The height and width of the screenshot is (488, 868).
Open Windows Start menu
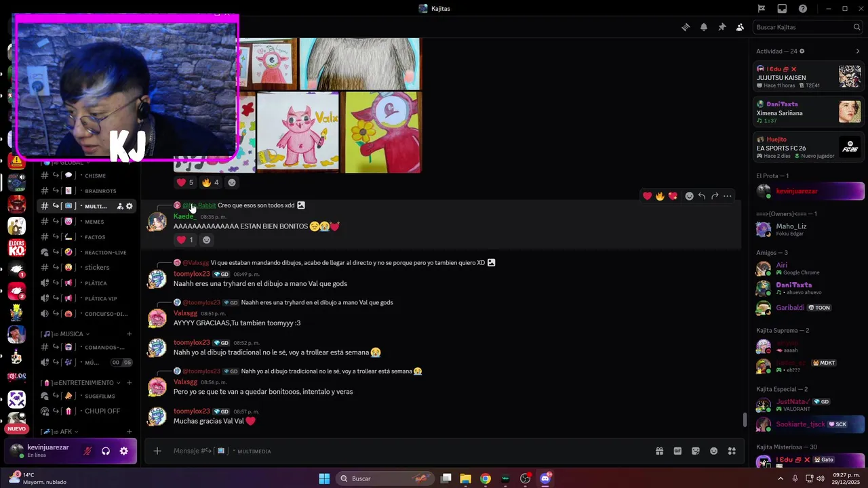click(324, 479)
